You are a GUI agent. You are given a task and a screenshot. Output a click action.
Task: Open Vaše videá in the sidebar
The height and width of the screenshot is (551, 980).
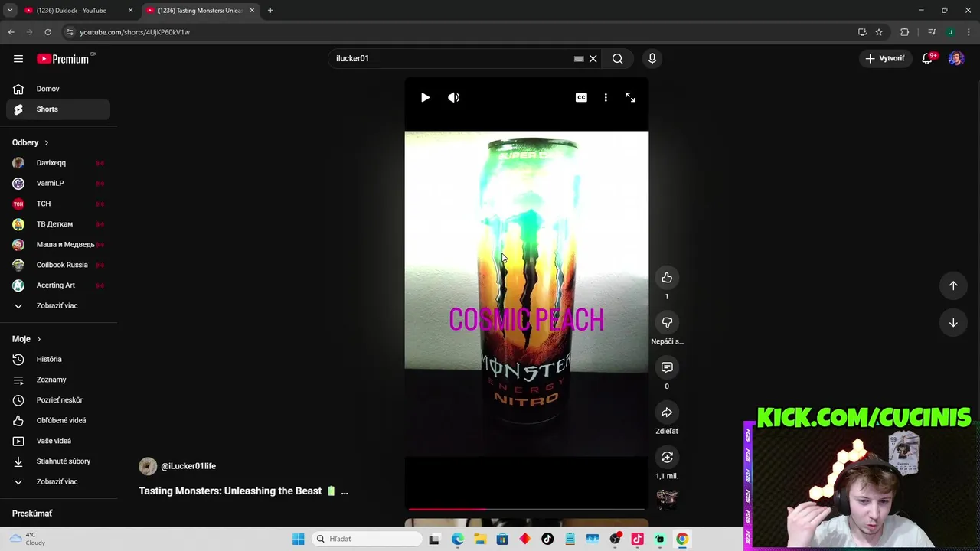point(58,441)
